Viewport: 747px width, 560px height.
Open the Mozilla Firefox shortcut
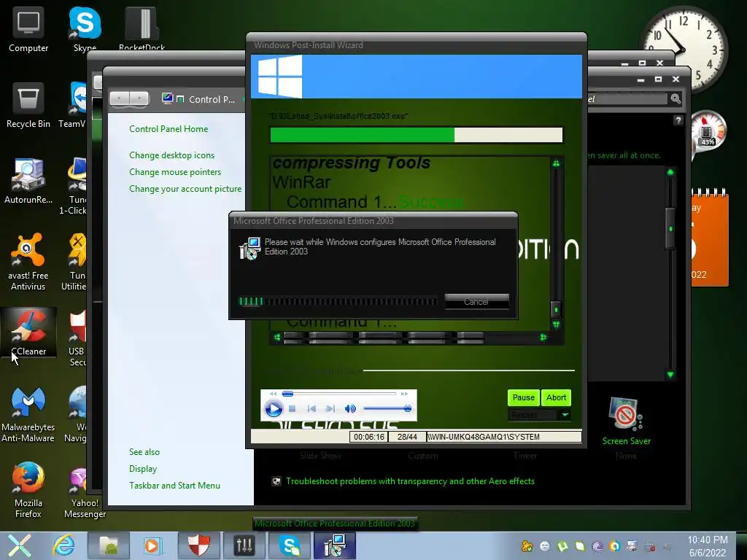[x=28, y=490]
